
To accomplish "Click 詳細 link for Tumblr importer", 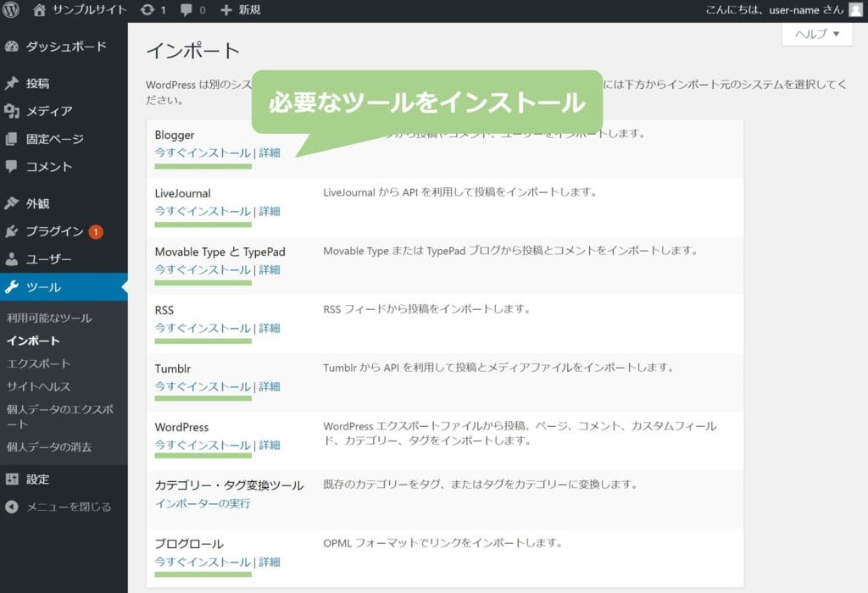I will (x=270, y=386).
